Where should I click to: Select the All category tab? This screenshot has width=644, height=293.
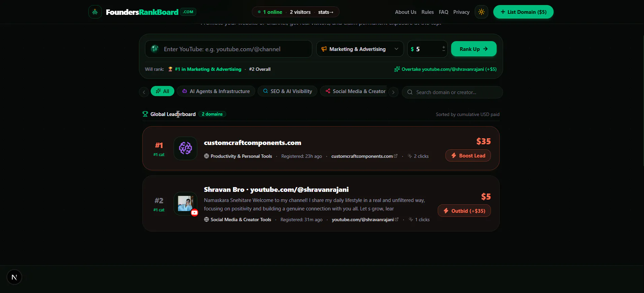pos(162,91)
